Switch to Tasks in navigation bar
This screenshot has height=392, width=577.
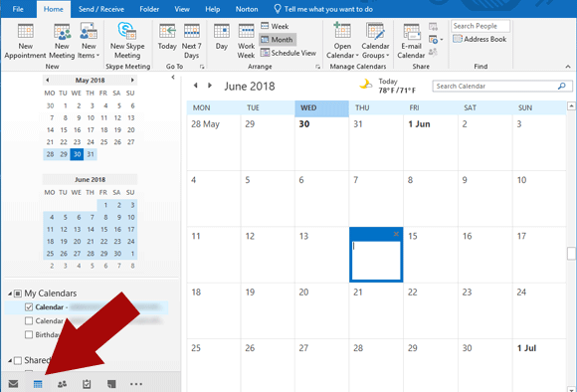[87, 384]
